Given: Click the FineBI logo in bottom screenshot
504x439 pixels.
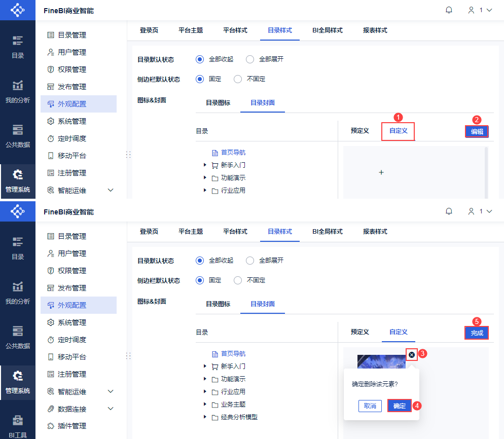Looking at the screenshot, I should [18, 211].
